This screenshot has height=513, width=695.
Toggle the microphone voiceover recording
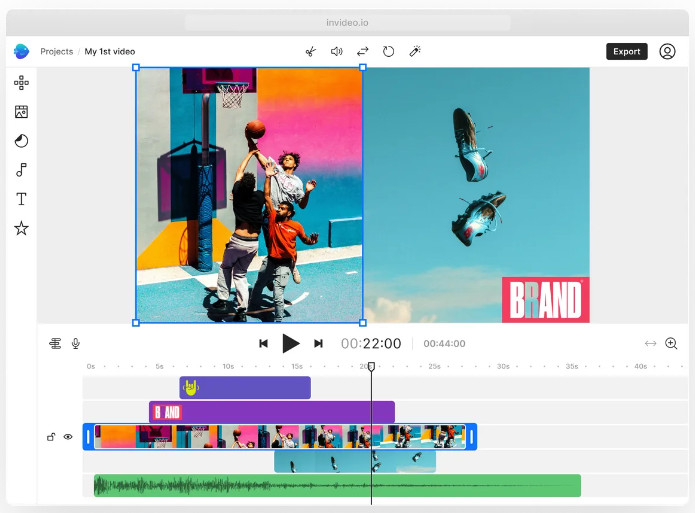(75, 344)
